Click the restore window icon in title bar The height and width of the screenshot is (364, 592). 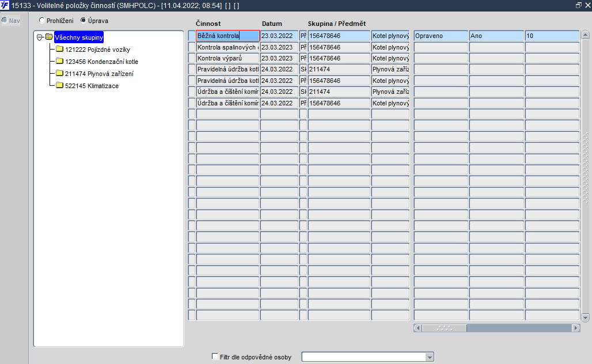(578, 5)
